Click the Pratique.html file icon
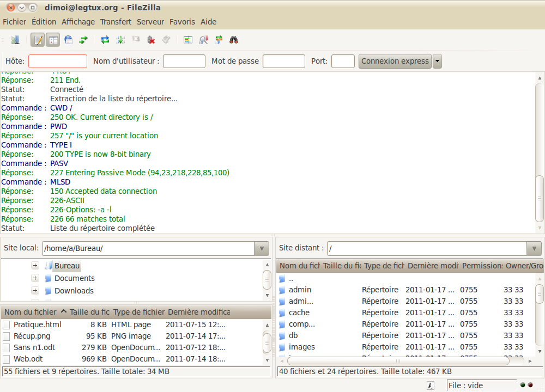 6,325
